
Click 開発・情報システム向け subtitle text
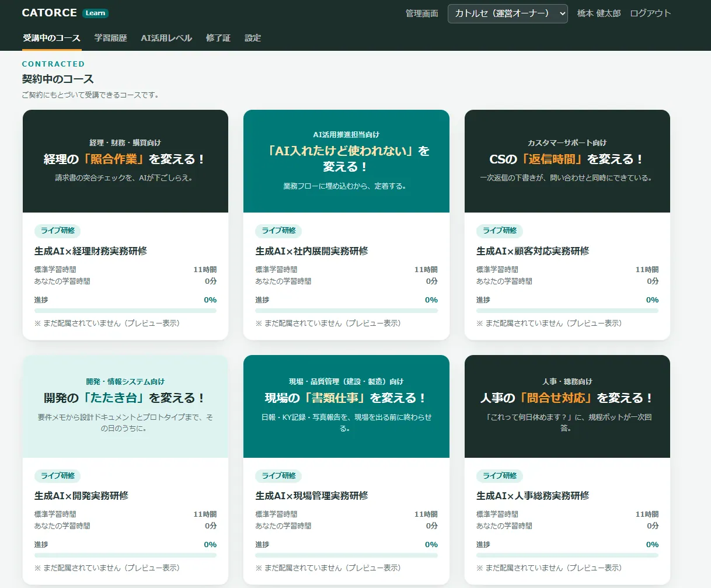(x=125, y=381)
